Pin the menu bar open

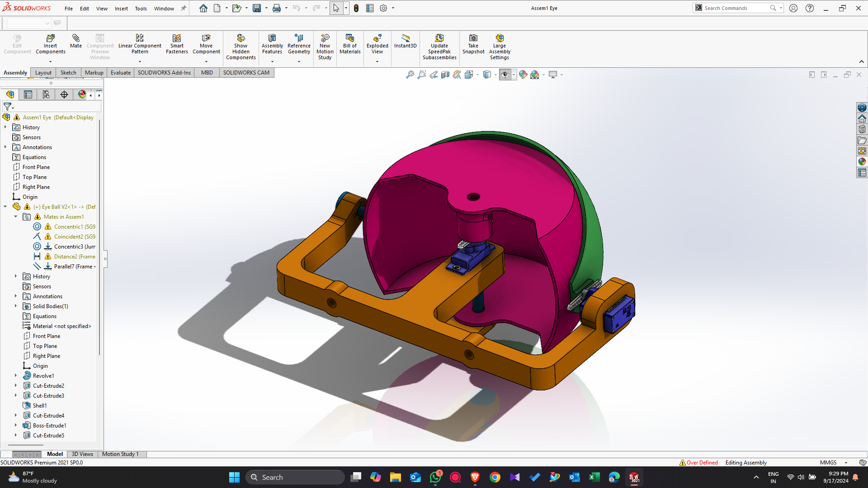point(184,8)
